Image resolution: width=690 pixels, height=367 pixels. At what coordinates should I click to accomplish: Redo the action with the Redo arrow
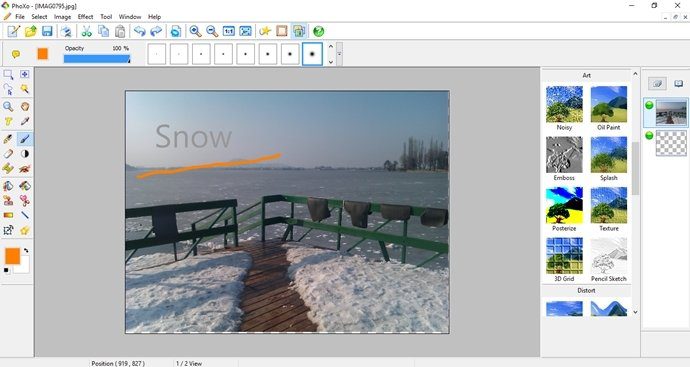click(156, 31)
